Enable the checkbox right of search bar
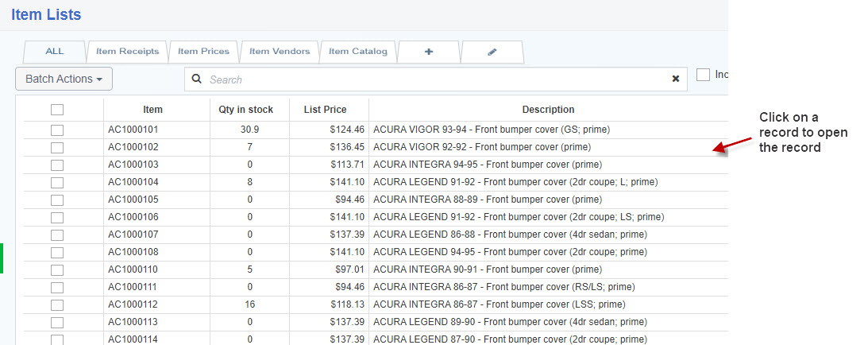 tap(703, 74)
